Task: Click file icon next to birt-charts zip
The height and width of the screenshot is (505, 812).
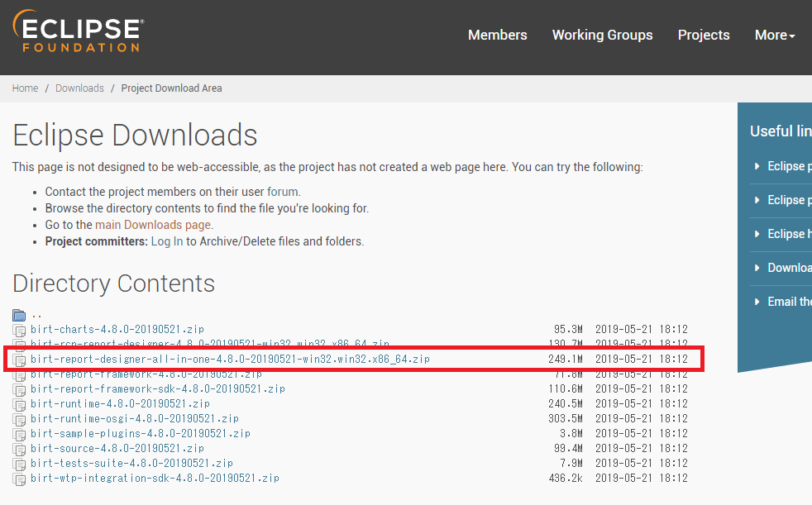Action: (19, 330)
